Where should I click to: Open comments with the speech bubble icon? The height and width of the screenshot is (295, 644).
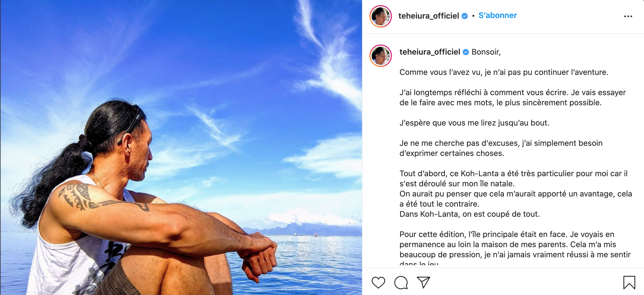[x=401, y=283]
